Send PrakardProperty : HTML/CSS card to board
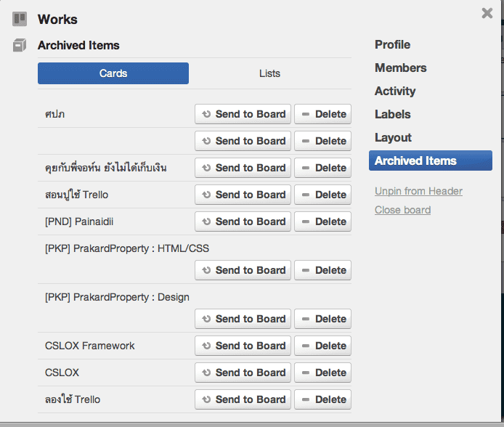 click(243, 270)
